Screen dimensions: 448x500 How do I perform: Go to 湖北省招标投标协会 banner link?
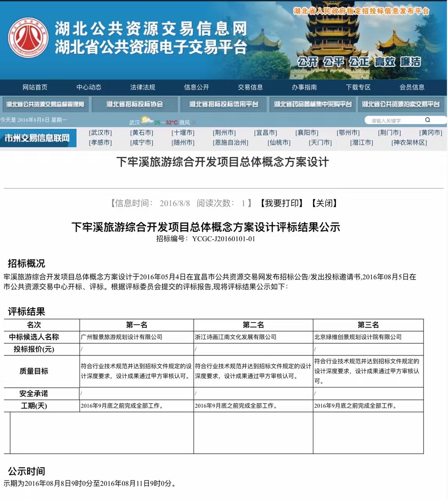coord(134,104)
